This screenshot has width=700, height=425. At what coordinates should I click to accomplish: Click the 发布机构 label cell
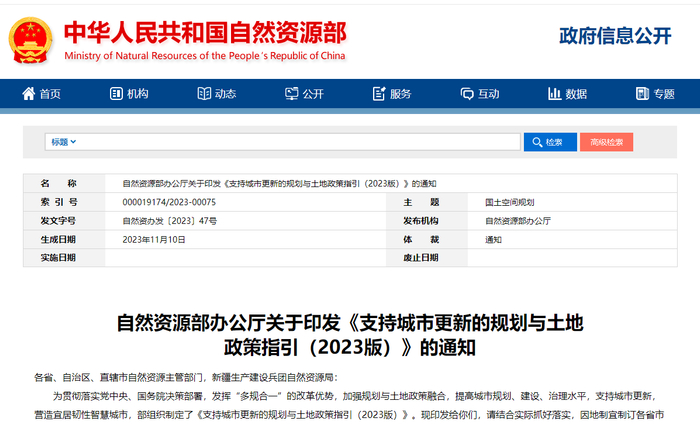(427, 221)
